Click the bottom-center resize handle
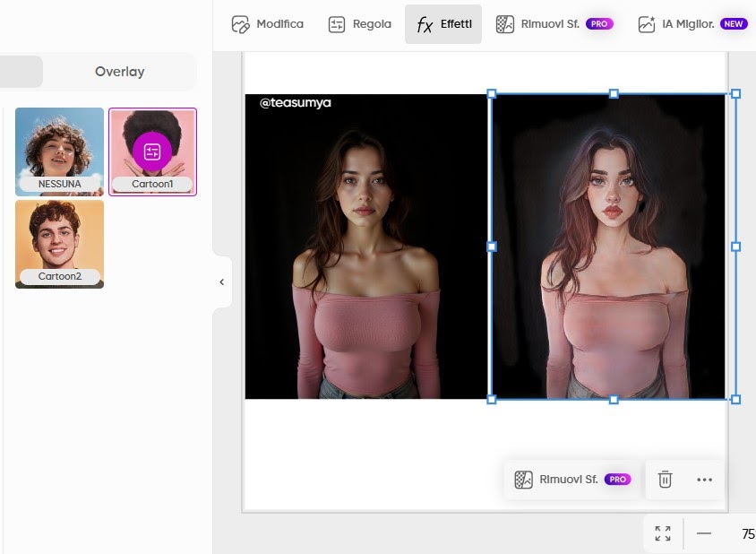756x554 pixels. (614, 399)
